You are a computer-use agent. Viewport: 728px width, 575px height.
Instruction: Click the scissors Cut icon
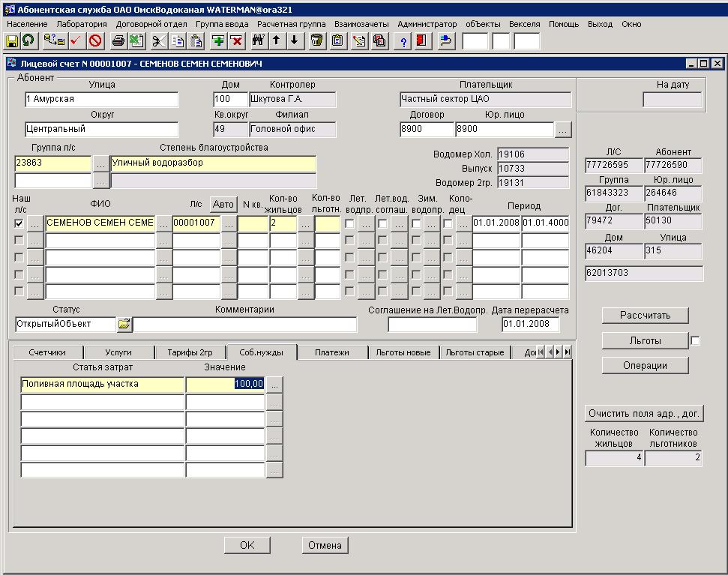[158, 40]
